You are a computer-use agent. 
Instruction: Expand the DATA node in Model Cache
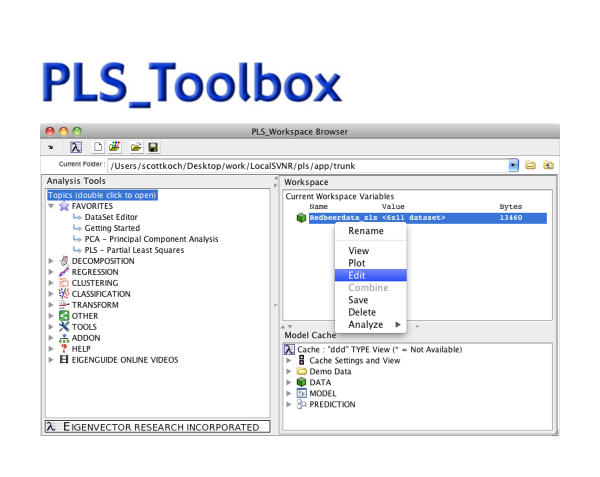289,382
